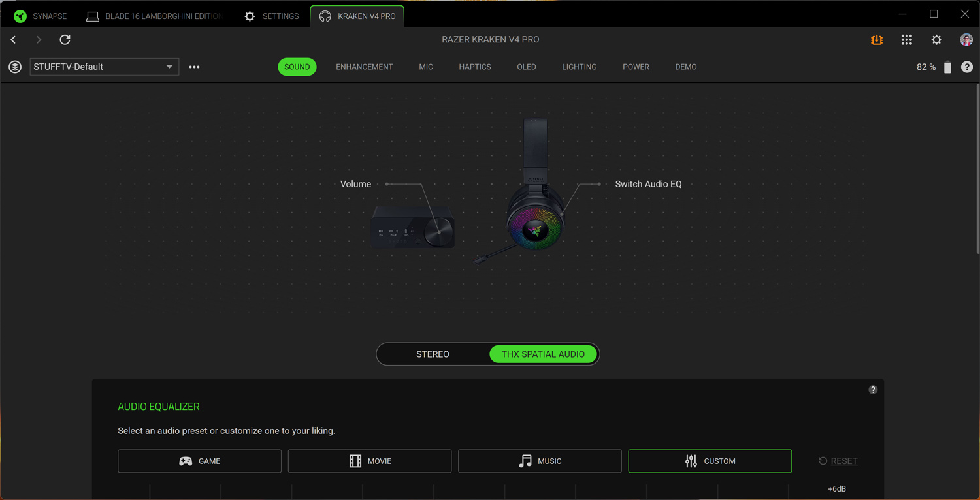Switch to the HAPTICS section
The width and height of the screenshot is (980, 500).
point(475,67)
